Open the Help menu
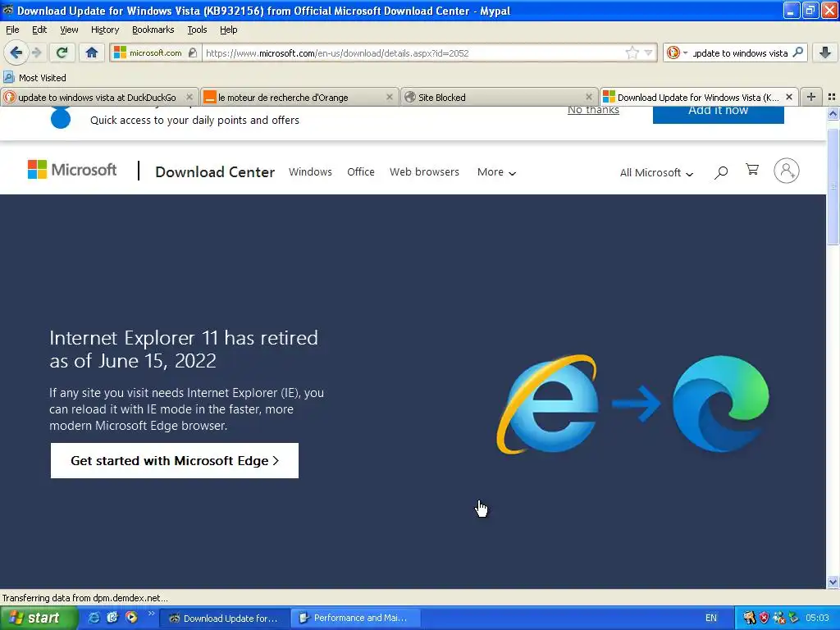840x630 pixels. (x=228, y=30)
